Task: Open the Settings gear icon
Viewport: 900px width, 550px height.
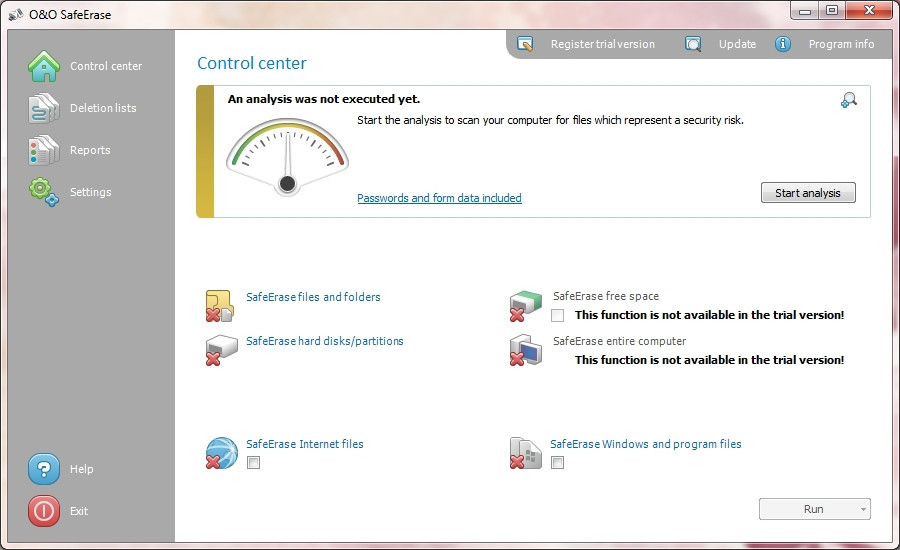Action: click(44, 192)
